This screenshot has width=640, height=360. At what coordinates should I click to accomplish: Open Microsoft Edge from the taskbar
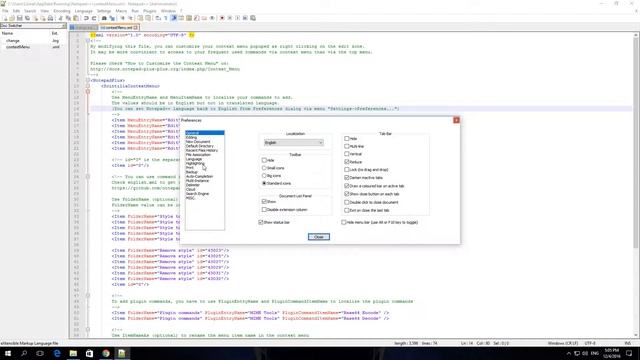(x=57, y=353)
